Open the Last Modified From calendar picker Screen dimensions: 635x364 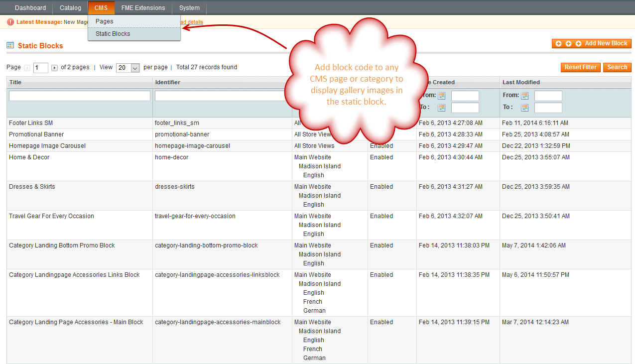coord(524,96)
